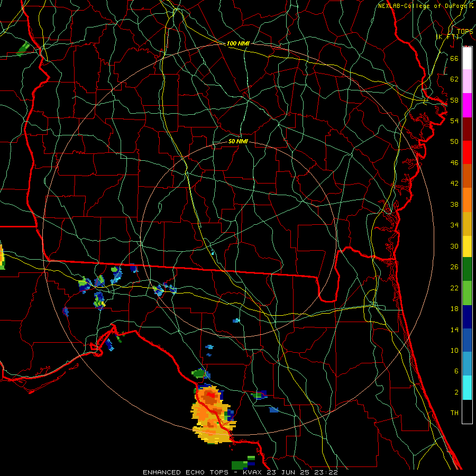Click legend value "58"
The width and height of the screenshot is (476, 476).
(454, 100)
